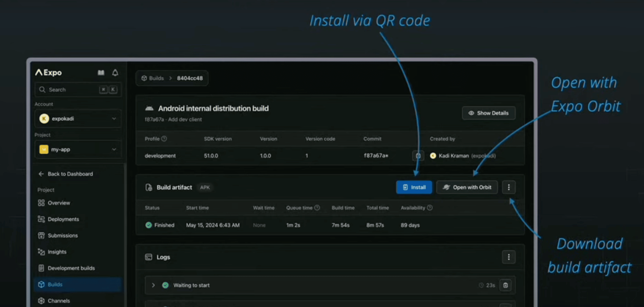Click the APK badge
Viewport: 644px width, 307px height.
tap(205, 187)
